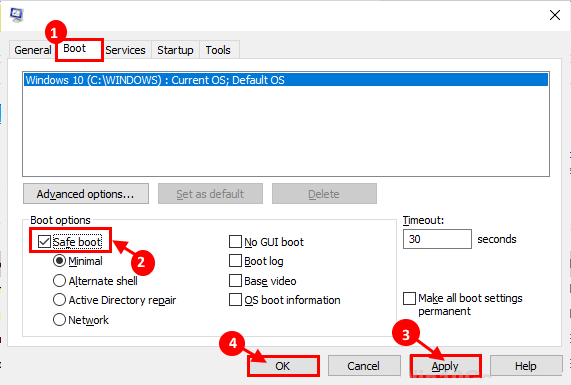Click the Apply button
The image size is (571, 385).
click(x=445, y=366)
